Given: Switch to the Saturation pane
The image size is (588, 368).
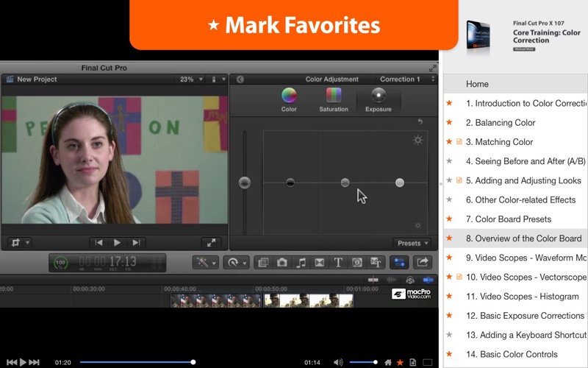Looking at the screenshot, I should [334, 100].
